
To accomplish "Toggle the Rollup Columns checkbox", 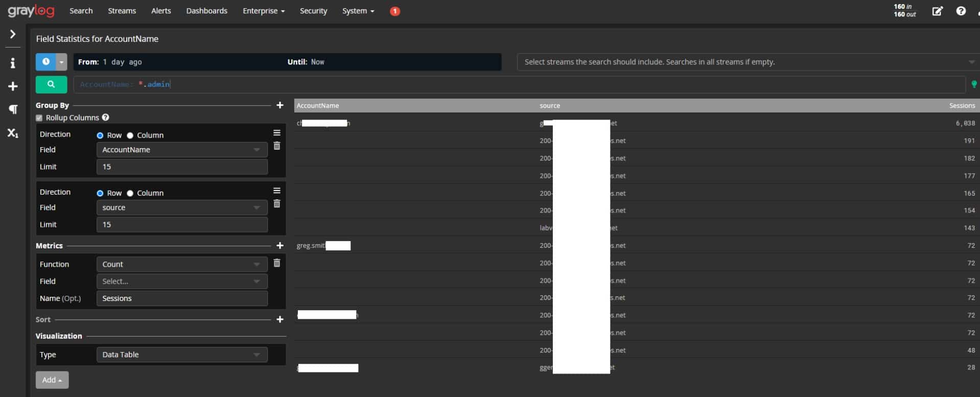I will point(39,118).
